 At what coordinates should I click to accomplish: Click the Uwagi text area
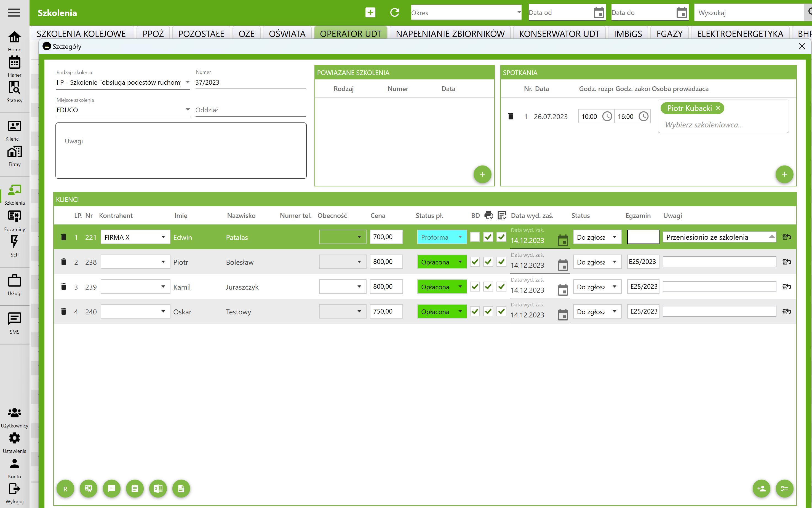pyautogui.click(x=181, y=150)
